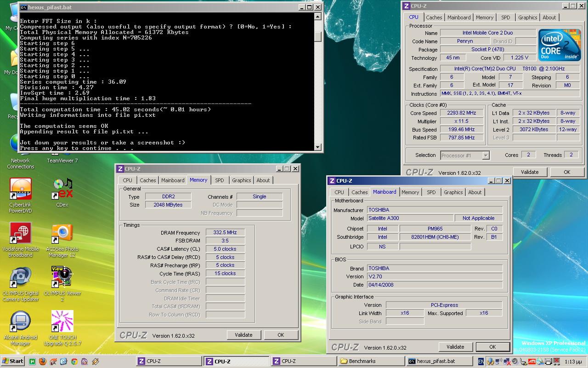The height and width of the screenshot is (368, 588).
Task: Click the EN language indicator in the tray
Action: 481,362
